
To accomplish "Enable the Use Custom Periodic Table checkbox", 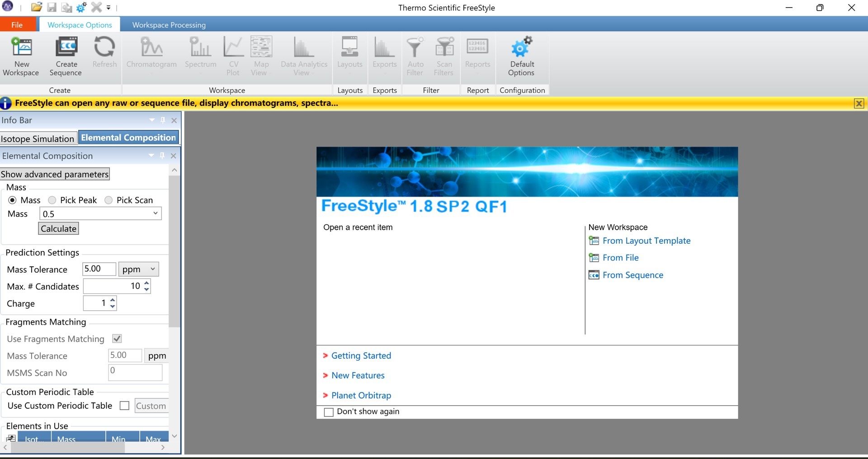I will 124,406.
